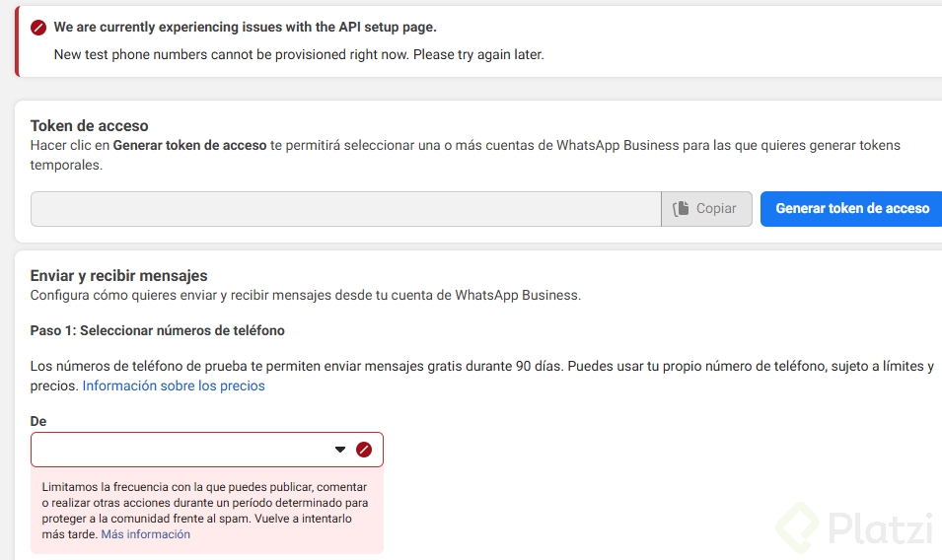
Task: Click the Enviar y recibir mensajes heading
Action: point(119,275)
